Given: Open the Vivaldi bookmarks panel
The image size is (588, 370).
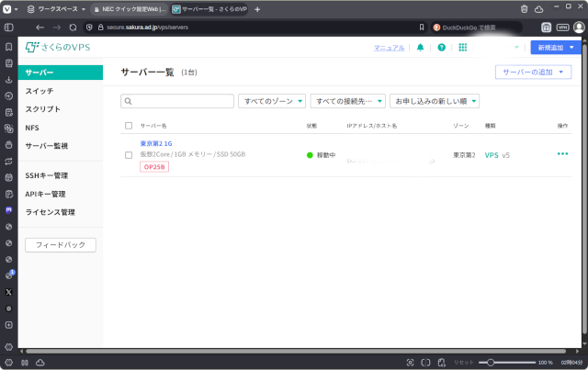Looking at the screenshot, I should point(9,47).
